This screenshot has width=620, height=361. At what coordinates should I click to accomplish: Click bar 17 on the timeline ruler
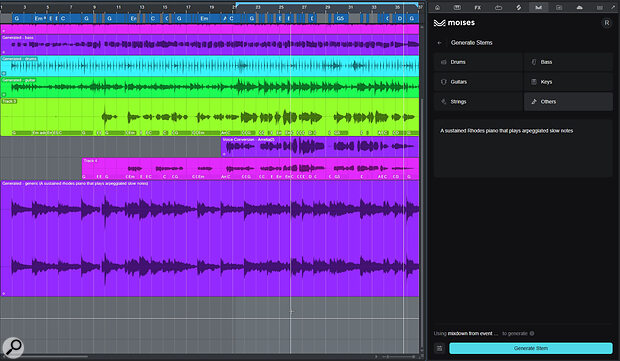(188, 7)
